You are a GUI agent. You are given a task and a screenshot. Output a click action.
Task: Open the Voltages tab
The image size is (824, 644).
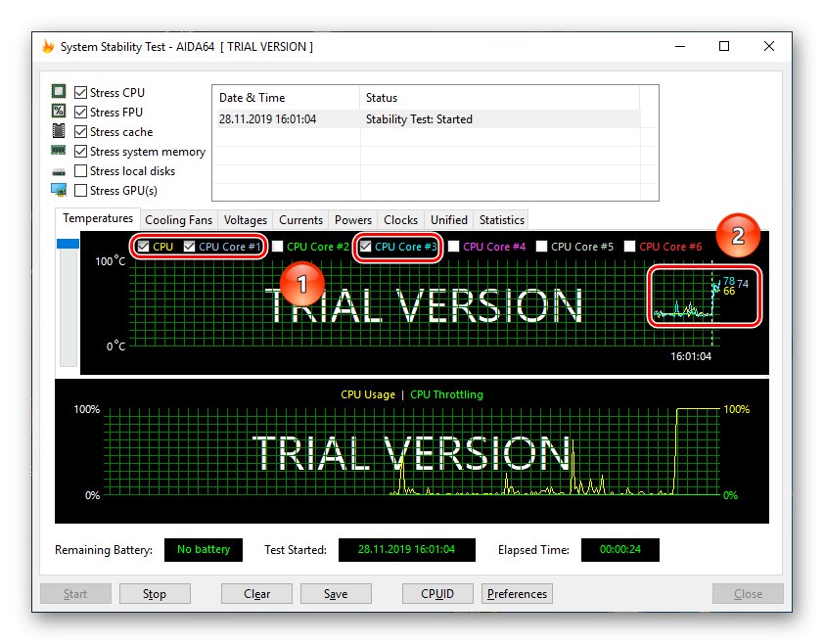pyautogui.click(x=246, y=220)
